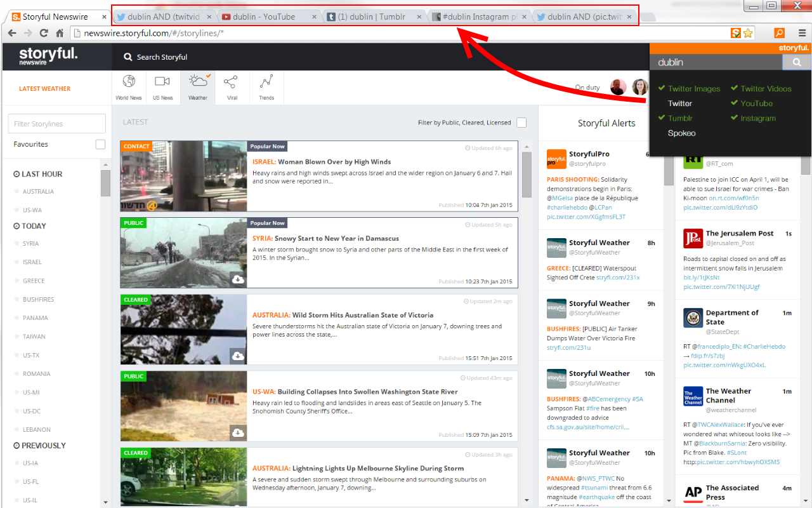
Task: Open The Jerusalem Post avatar
Action: [x=693, y=239]
